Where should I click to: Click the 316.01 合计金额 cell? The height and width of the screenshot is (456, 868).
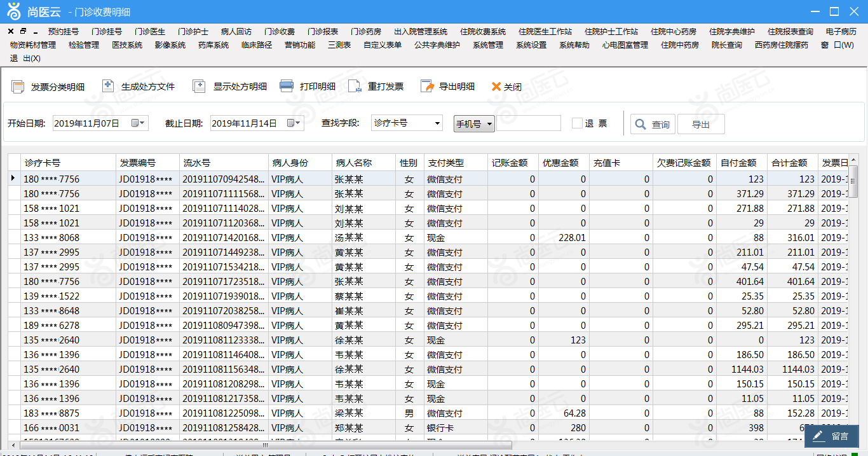[792, 238]
